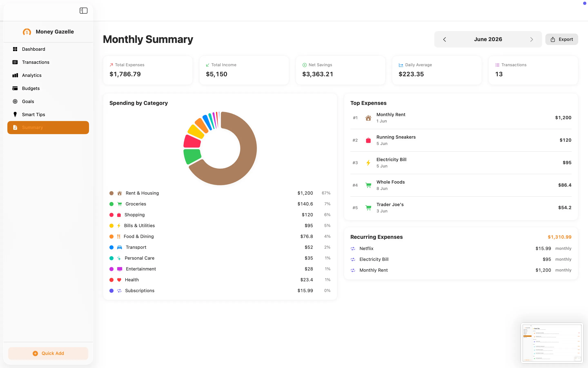Click the fork-knife icon beside Food & Dining
Viewport: 588px width, 368px height.
pyautogui.click(x=119, y=237)
